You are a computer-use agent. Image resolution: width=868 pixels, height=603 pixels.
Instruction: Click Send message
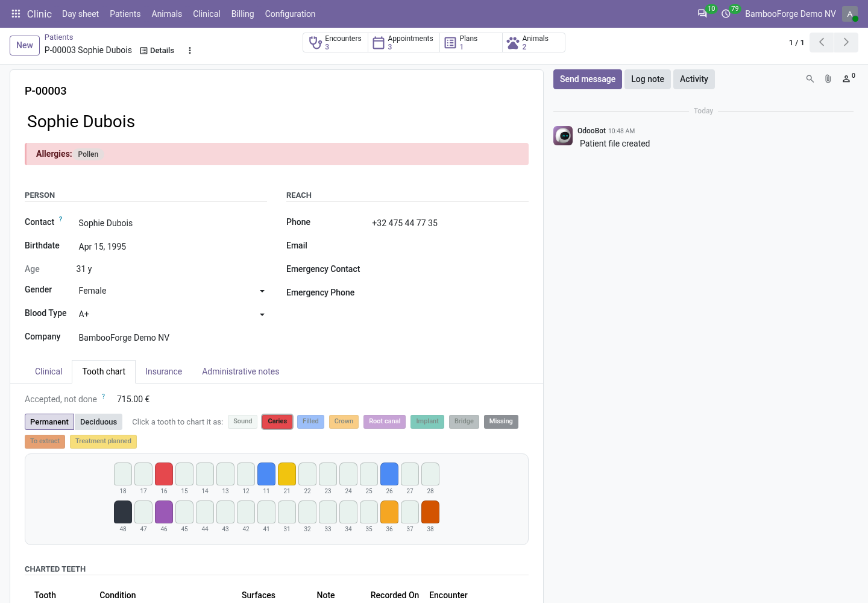[x=588, y=79]
